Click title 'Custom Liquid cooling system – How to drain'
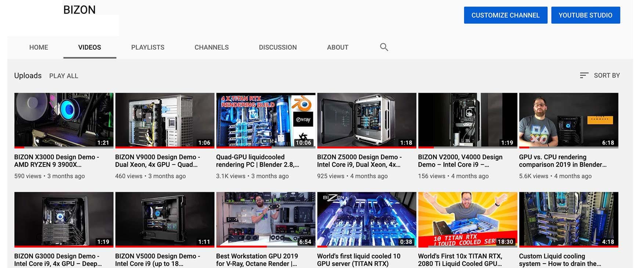 click(x=560, y=260)
